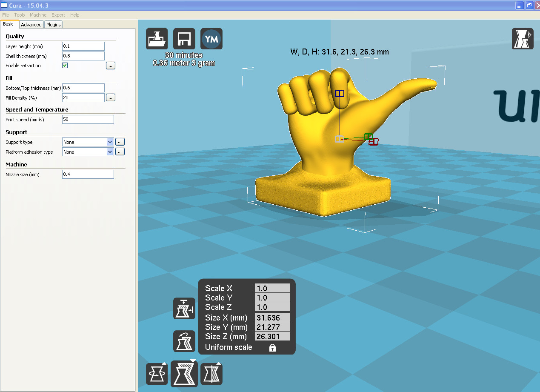This screenshot has width=540, height=392.
Task: Click the Fill Density input field
Action: click(83, 97)
